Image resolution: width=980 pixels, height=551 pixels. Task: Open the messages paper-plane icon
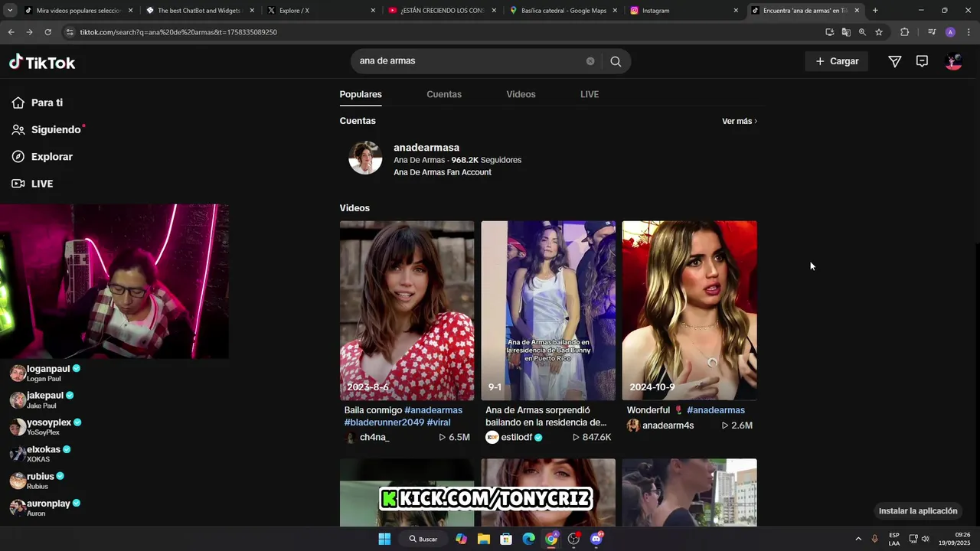tap(894, 61)
